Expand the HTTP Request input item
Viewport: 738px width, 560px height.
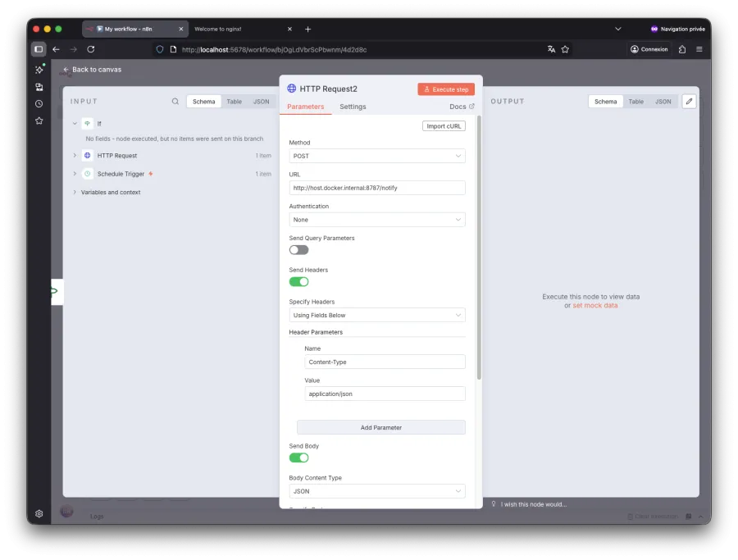coord(75,156)
